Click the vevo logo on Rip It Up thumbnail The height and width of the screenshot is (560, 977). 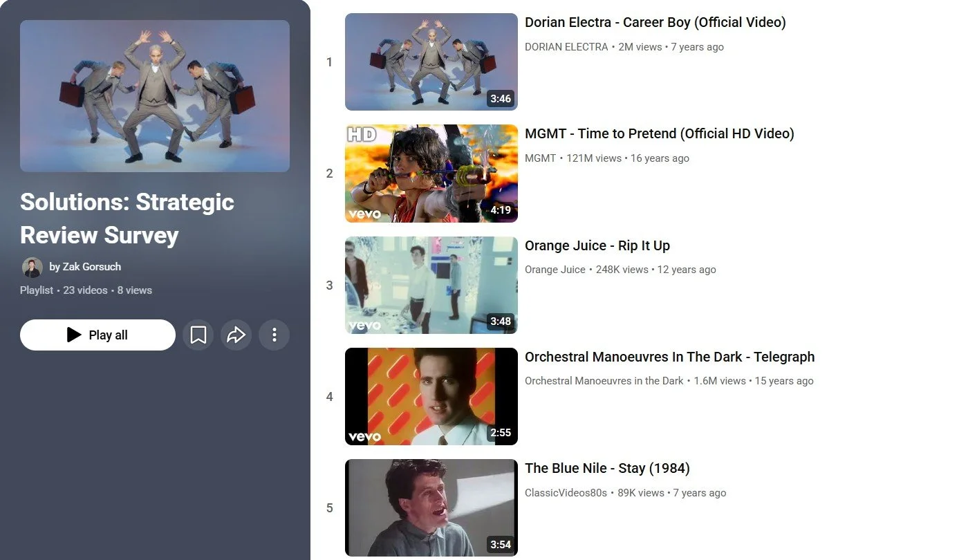365,325
